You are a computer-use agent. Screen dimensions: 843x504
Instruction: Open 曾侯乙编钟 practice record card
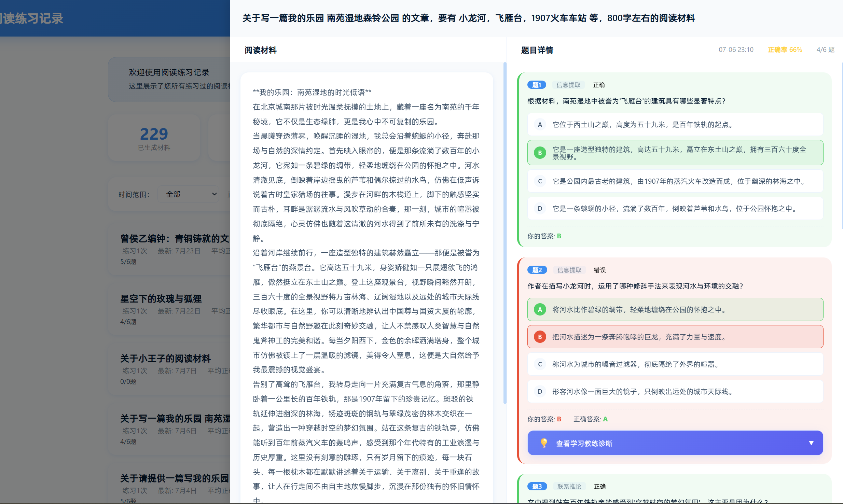(170, 249)
